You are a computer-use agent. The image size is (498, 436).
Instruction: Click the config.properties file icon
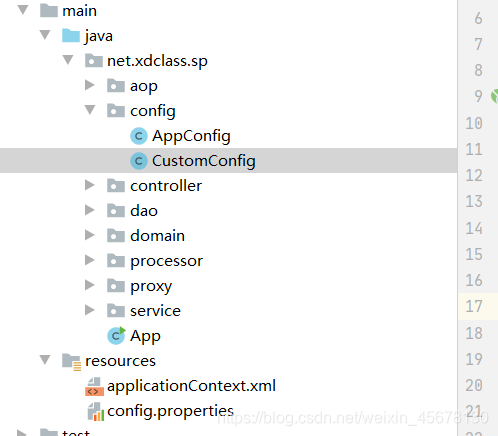click(95, 411)
